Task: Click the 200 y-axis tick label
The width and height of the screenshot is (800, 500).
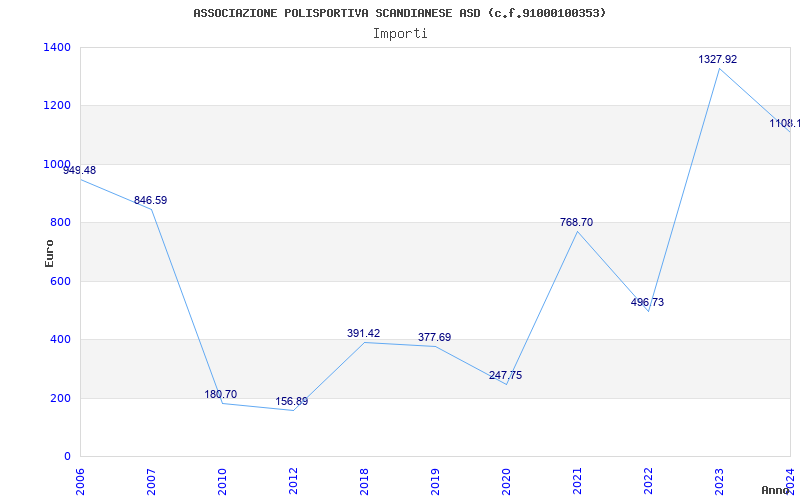Action: [x=61, y=398]
